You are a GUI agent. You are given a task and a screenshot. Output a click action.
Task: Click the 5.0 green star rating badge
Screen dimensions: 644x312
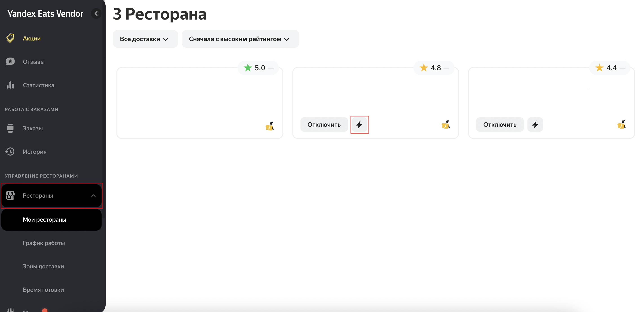[x=258, y=68]
